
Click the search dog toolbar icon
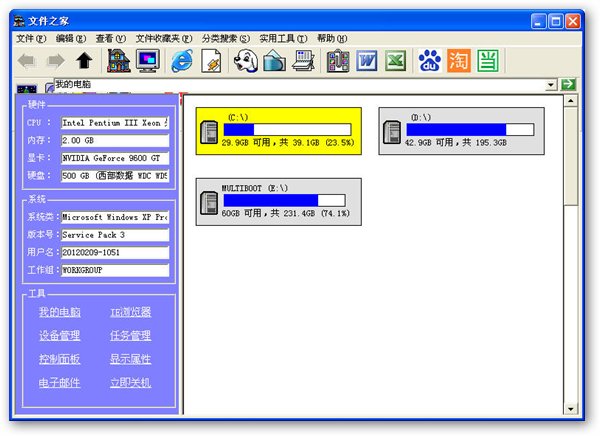(x=245, y=60)
